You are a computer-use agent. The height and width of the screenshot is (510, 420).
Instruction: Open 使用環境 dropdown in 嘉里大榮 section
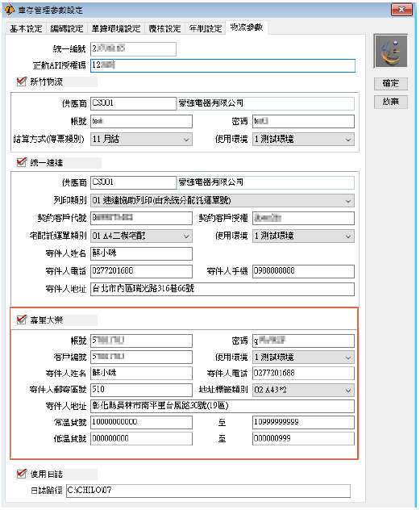[x=303, y=357]
